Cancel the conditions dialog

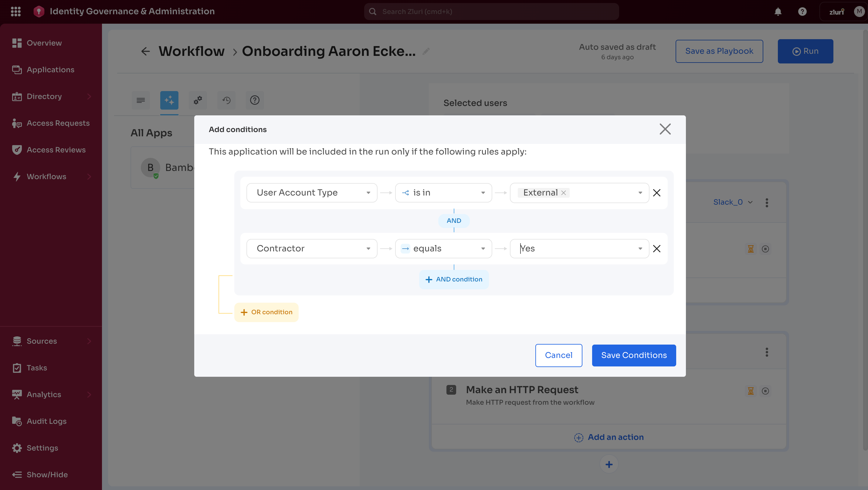tap(558, 355)
